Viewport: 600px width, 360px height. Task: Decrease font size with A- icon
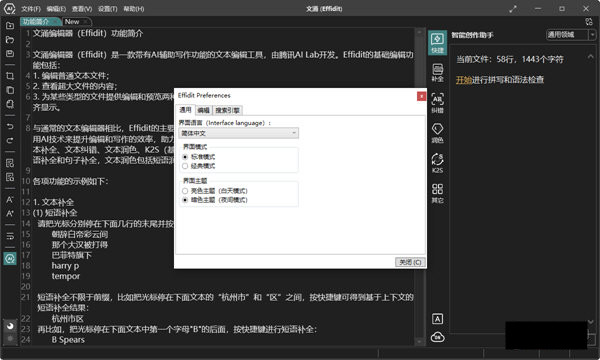pos(10,199)
